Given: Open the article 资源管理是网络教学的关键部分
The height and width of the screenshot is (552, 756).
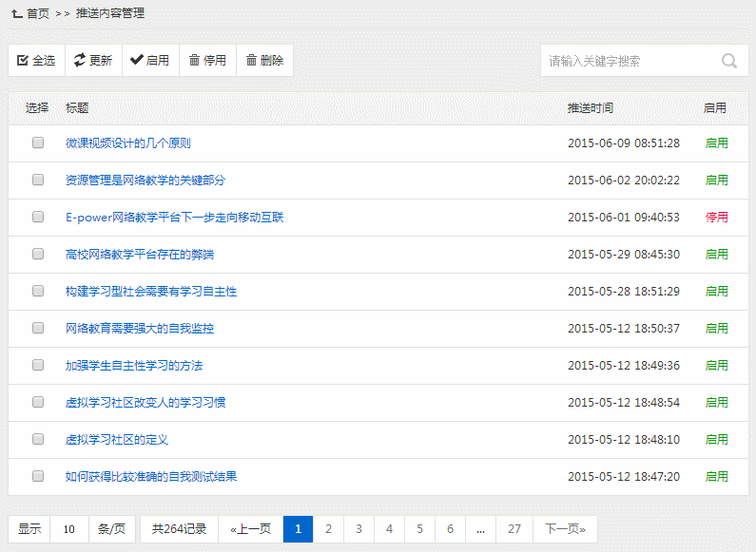Looking at the screenshot, I should click(145, 181).
